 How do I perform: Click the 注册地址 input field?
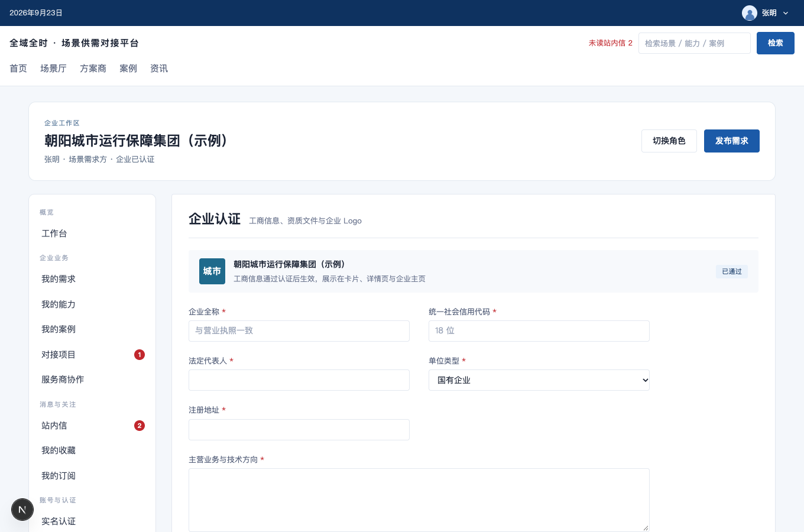(x=299, y=430)
